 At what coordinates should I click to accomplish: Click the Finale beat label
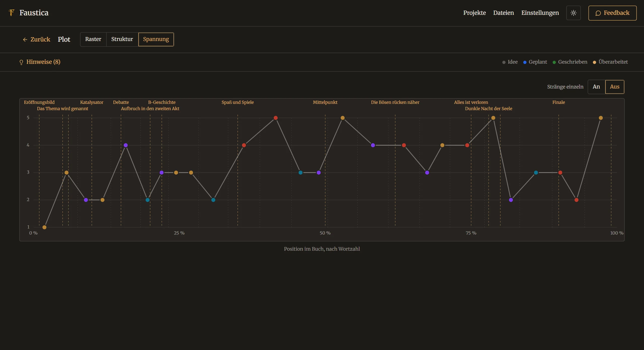[559, 102]
